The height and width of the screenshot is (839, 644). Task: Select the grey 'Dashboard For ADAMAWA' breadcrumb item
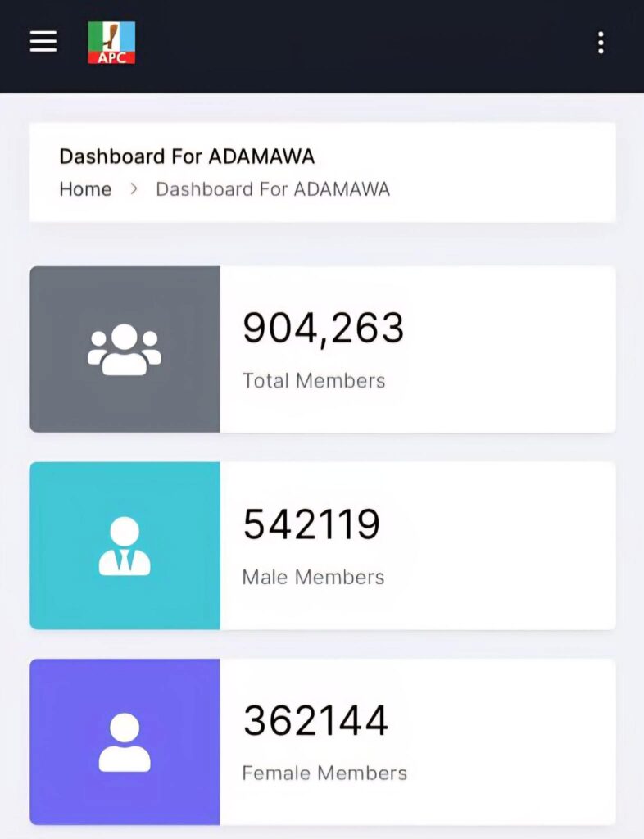[273, 189]
